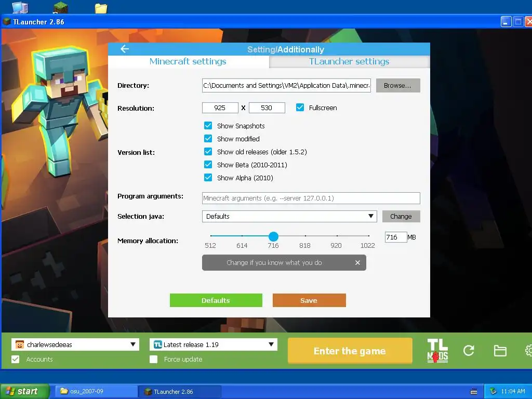Uncheck the Fullscreen checkbox
Screen dimensions: 532x399
pos(300,108)
